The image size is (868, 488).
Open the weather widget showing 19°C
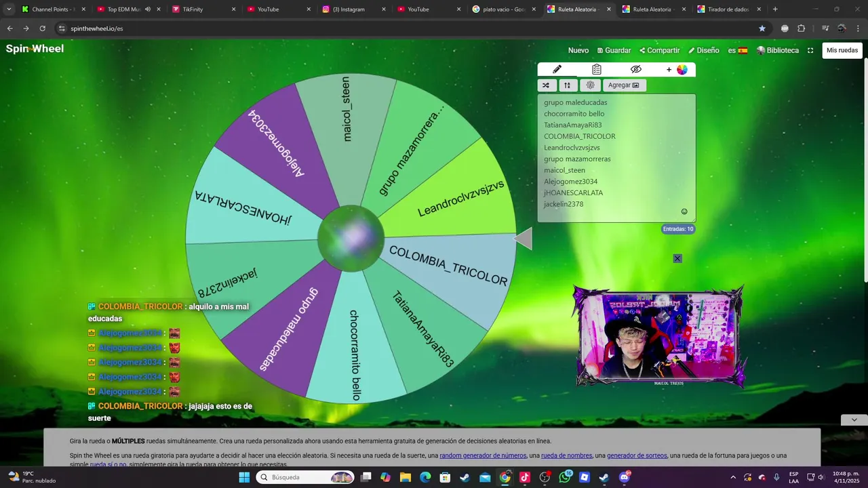pos(32,477)
